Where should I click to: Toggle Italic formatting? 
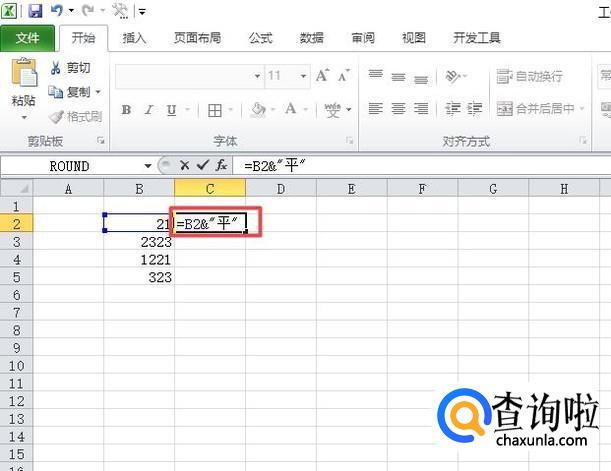(x=149, y=110)
